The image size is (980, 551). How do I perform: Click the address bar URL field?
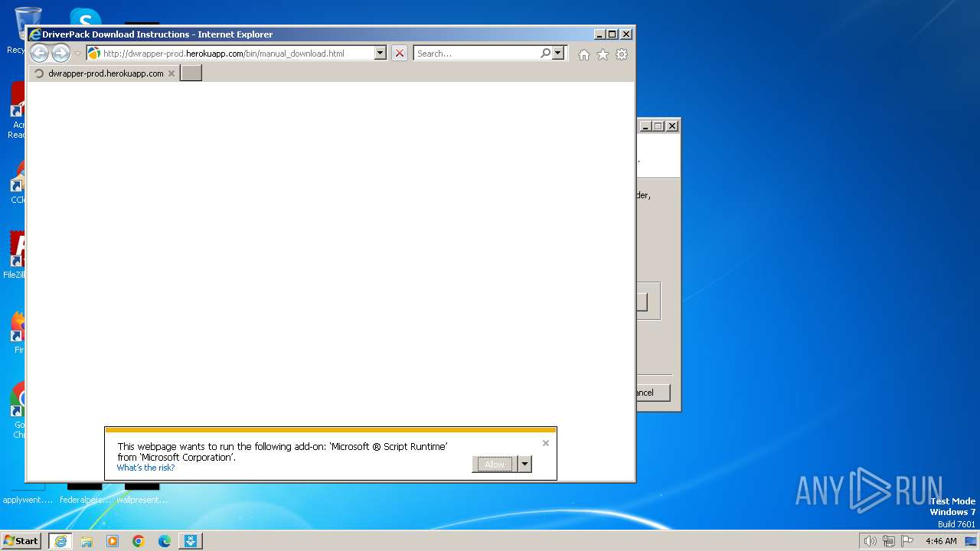237,53
